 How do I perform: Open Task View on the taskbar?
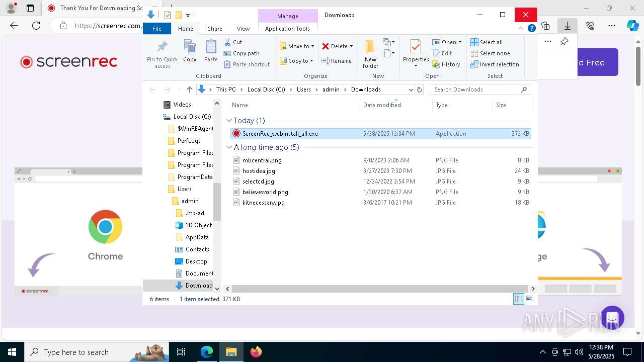coord(181,352)
